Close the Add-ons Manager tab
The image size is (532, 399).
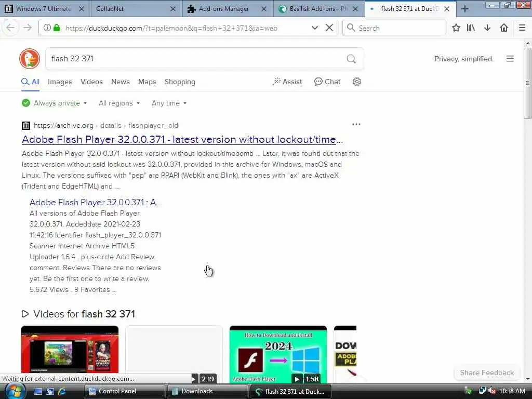pyautogui.click(x=263, y=9)
